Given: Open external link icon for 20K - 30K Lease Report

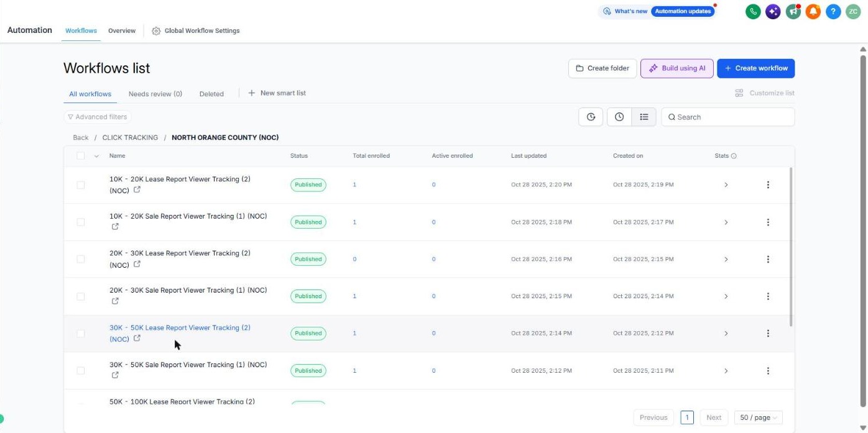Looking at the screenshot, I should point(137,264).
